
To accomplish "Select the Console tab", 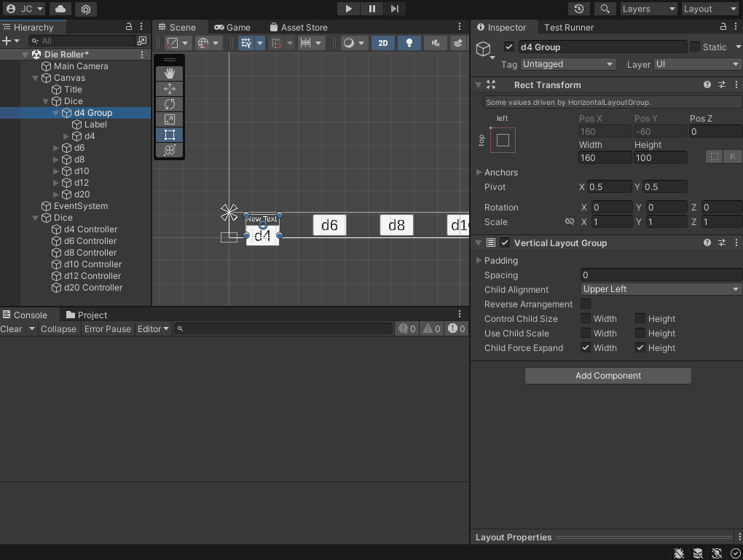I will click(x=25, y=315).
